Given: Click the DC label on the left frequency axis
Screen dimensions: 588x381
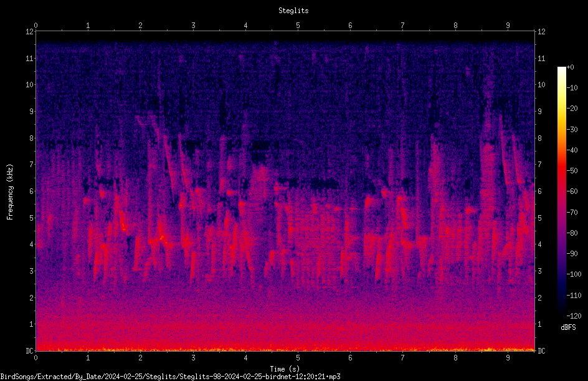Looking at the screenshot, I should tap(30, 350).
